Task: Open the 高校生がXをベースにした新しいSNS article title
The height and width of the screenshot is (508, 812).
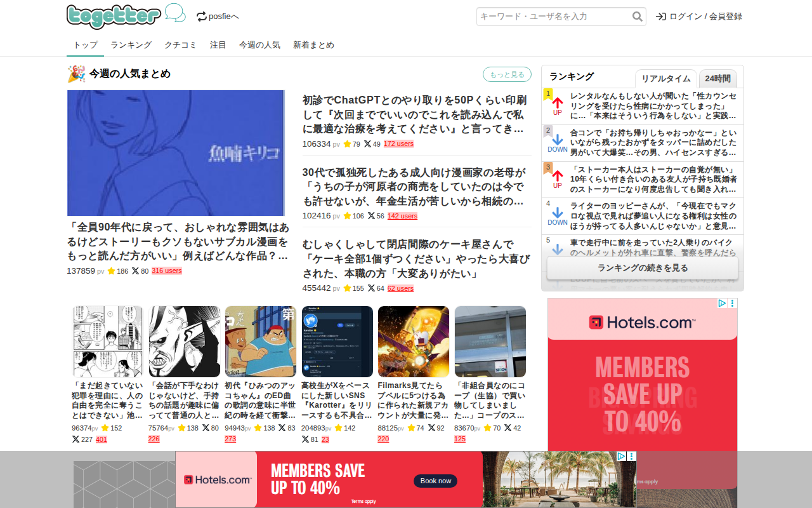Action: coord(337,400)
